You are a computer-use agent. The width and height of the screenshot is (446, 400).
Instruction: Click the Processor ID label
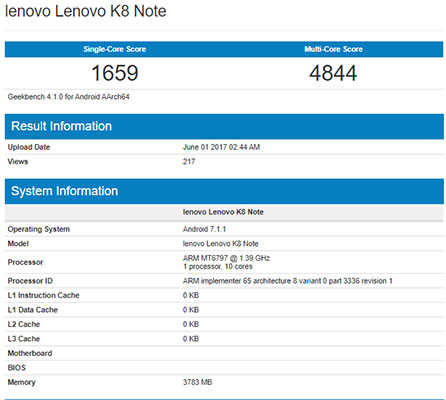tap(30, 281)
